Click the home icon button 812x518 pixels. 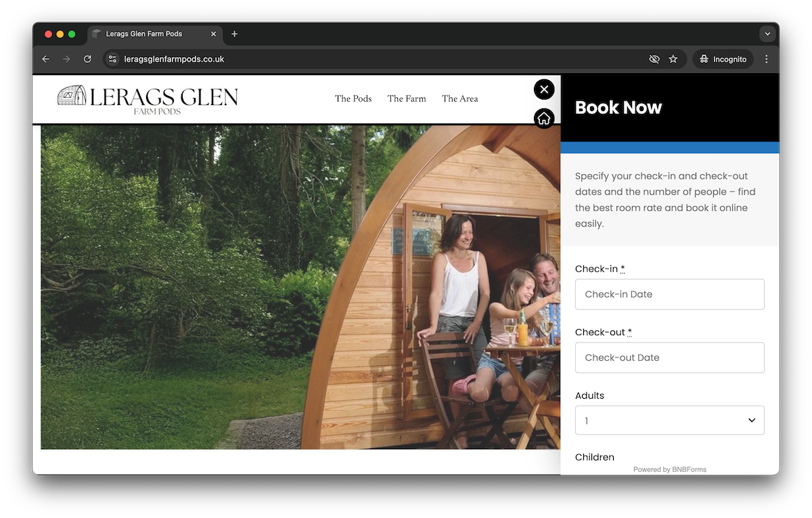coord(544,118)
